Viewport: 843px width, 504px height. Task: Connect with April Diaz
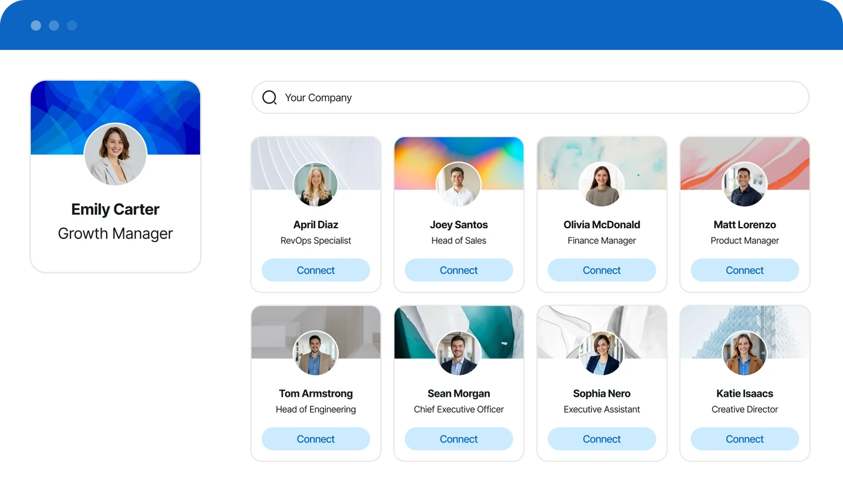click(x=316, y=270)
